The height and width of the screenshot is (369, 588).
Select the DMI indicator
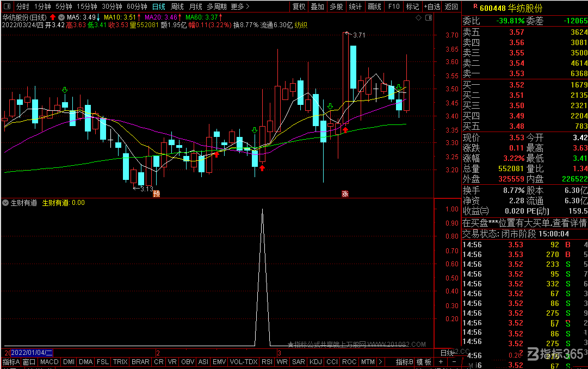click(69, 362)
